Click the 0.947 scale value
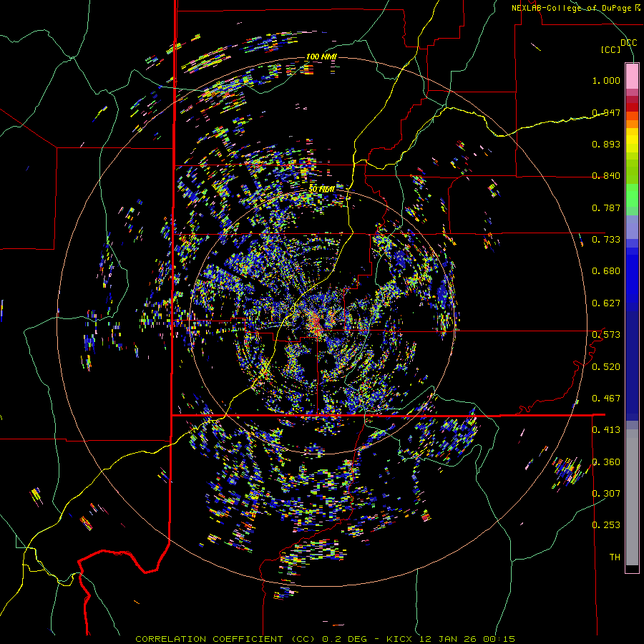The width and height of the screenshot is (644, 644). coord(606,112)
